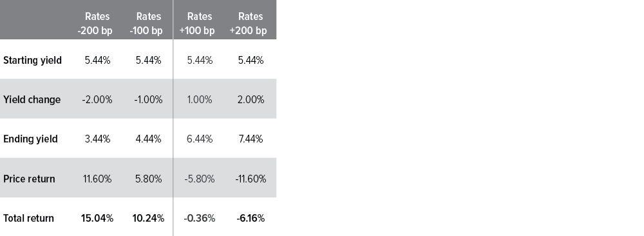Select the Total return row label

[x=28, y=219]
